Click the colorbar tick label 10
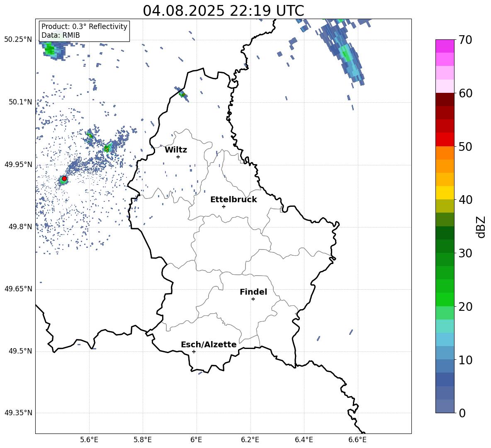 (465, 360)
